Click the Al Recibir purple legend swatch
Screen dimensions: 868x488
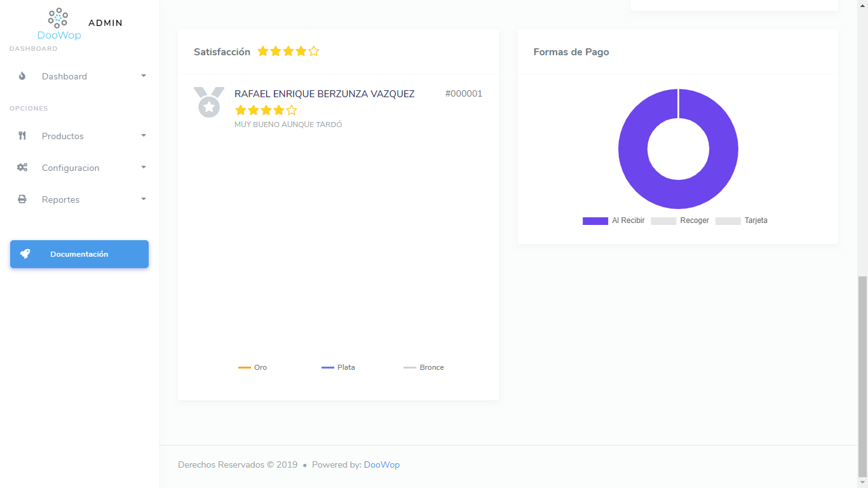pyautogui.click(x=595, y=221)
